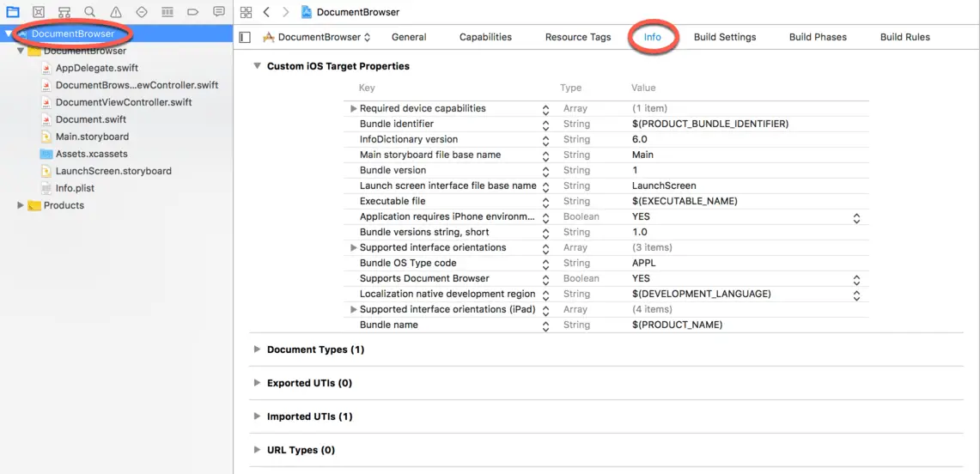Open the Report navigator speech bubble icon
980x474 pixels.
pos(219,12)
